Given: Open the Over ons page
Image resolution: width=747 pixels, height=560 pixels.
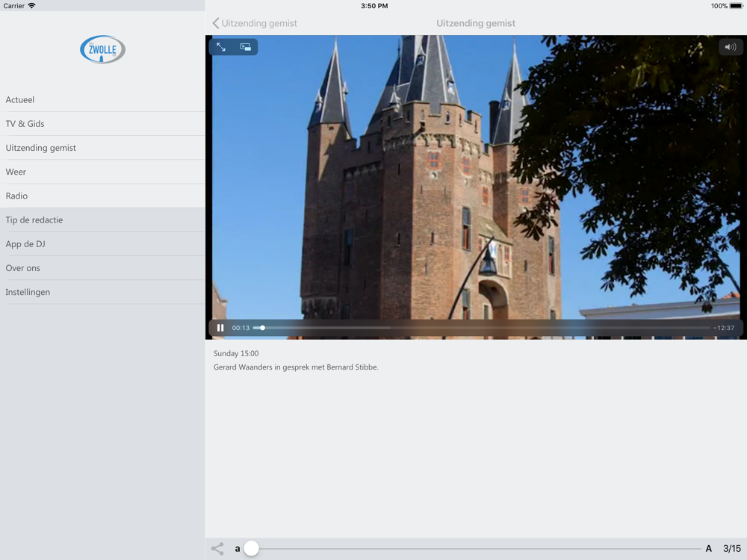Looking at the screenshot, I should click(102, 268).
